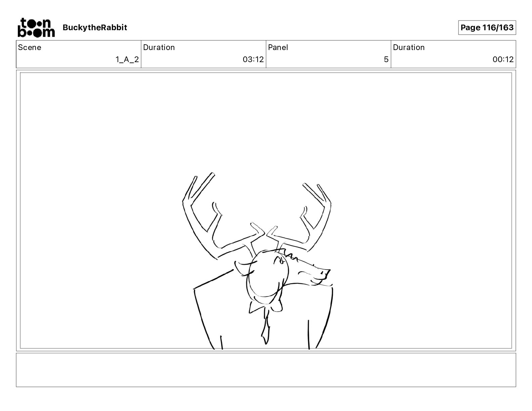Select the Duration label beside Scene

(159, 47)
